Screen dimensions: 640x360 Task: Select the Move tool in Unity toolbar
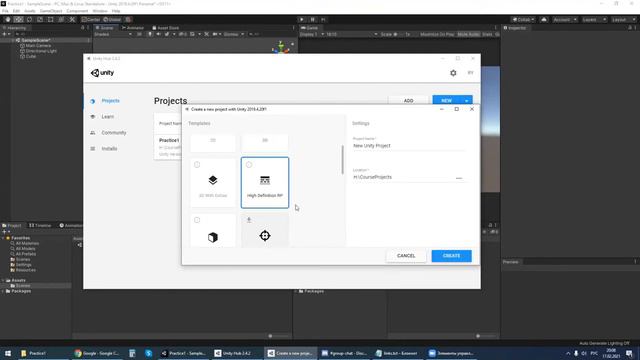(18, 20)
